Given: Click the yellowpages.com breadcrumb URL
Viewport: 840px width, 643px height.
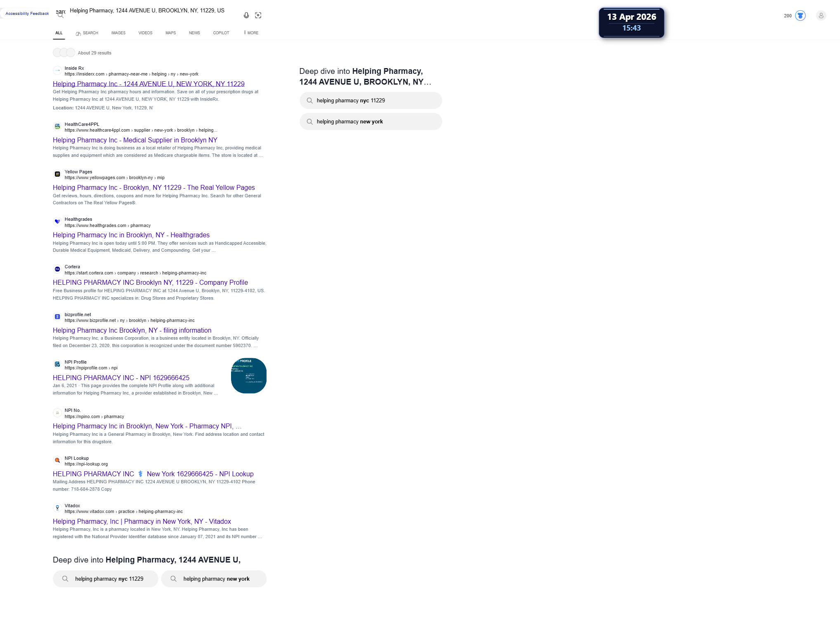Looking at the screenshot, I should pos(115,178).
